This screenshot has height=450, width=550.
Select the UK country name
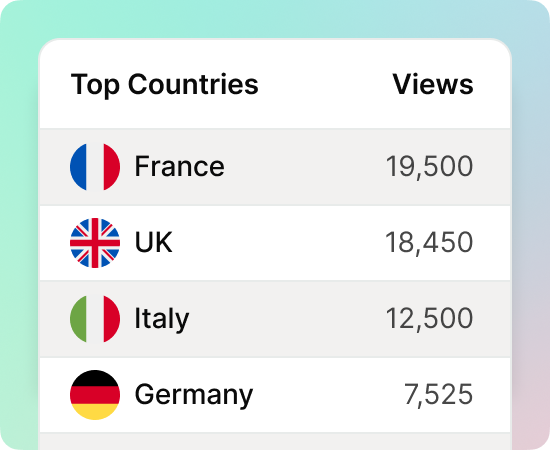(x=154, y=242)
